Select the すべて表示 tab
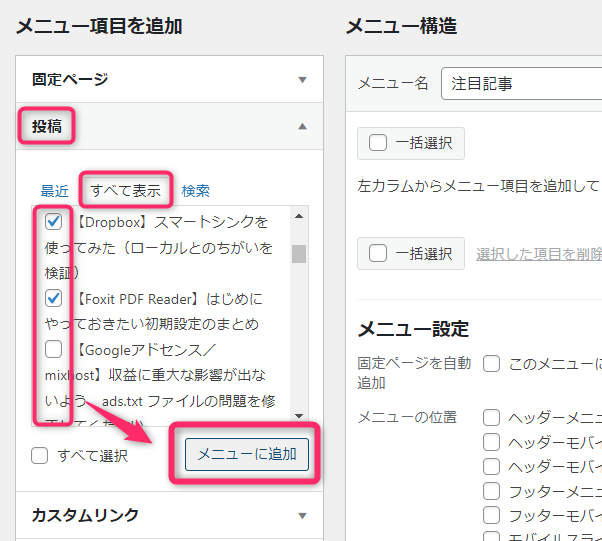The image size is (602, 541). 125,190
